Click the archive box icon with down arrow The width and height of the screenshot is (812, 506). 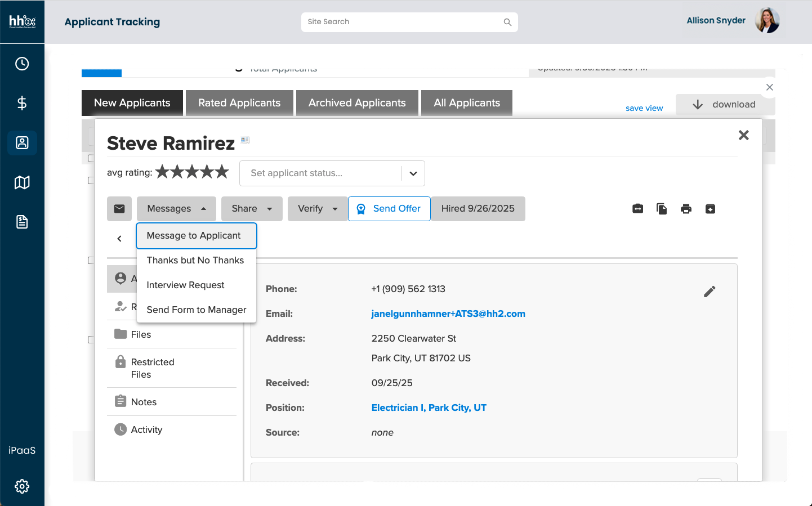[710, 209]
